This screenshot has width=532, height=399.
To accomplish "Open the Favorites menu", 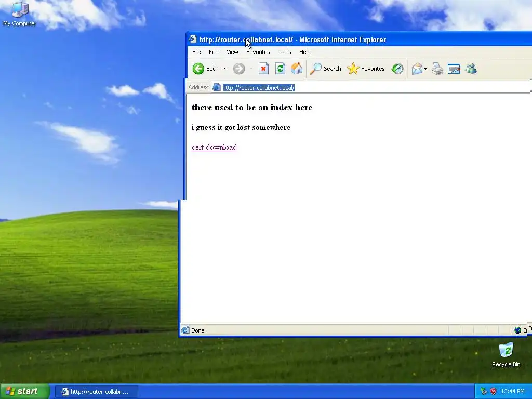I will pyautogui.click(x=258, y=52).
